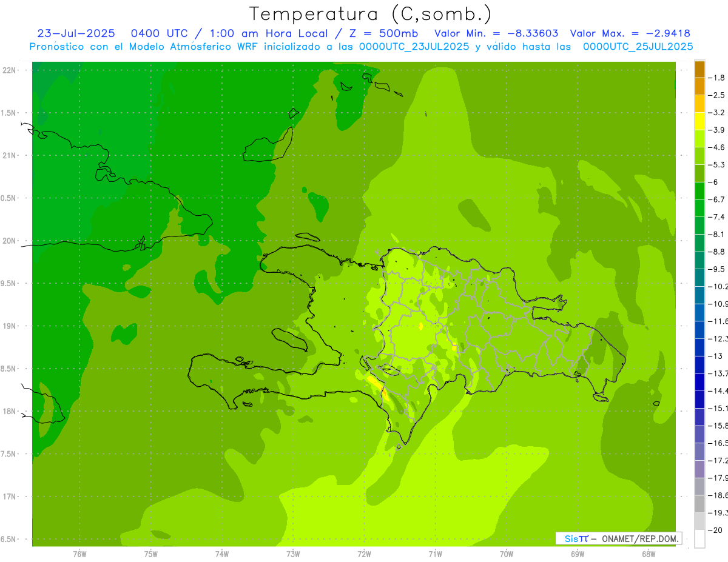Pick the yellow swatch between -3.2 and -3.9

tap(699, 121)
